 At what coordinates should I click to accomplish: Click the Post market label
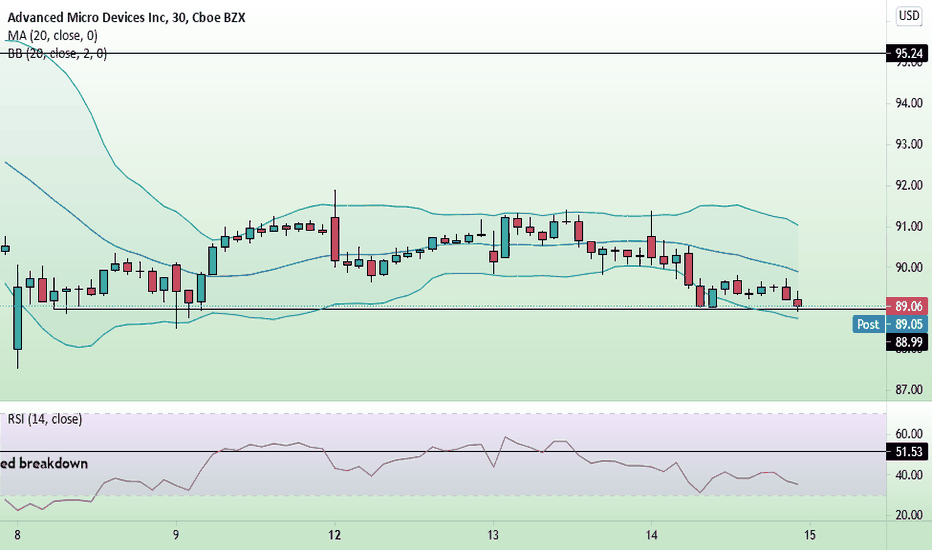868,324
